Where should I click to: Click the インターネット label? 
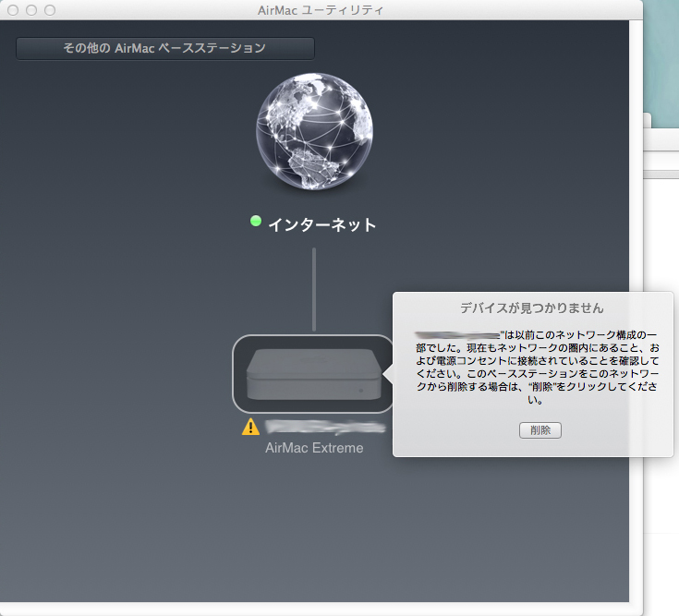(321, 224)
